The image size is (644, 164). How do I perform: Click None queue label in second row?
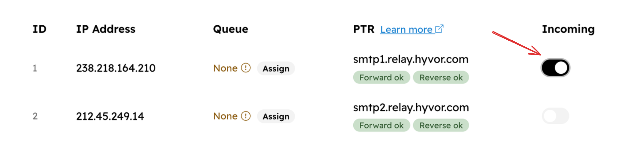pyautogui.click(x=225, y=116)
